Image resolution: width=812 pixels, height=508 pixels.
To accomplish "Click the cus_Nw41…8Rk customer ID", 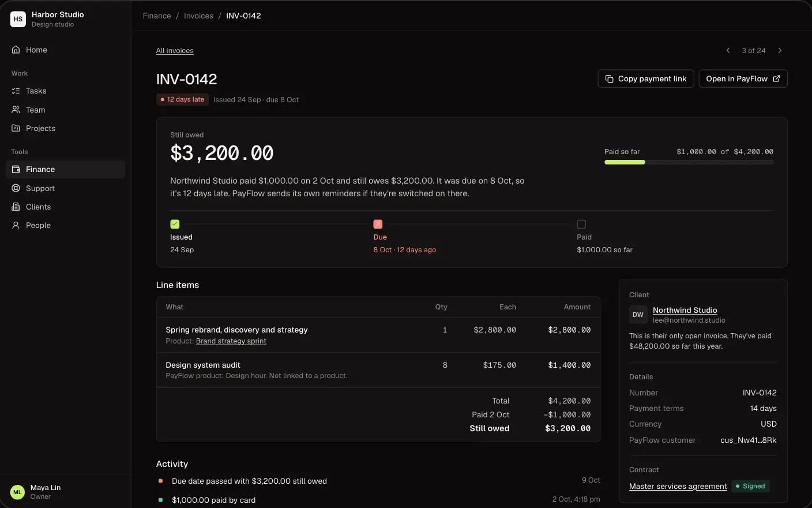I will [749, 440].
